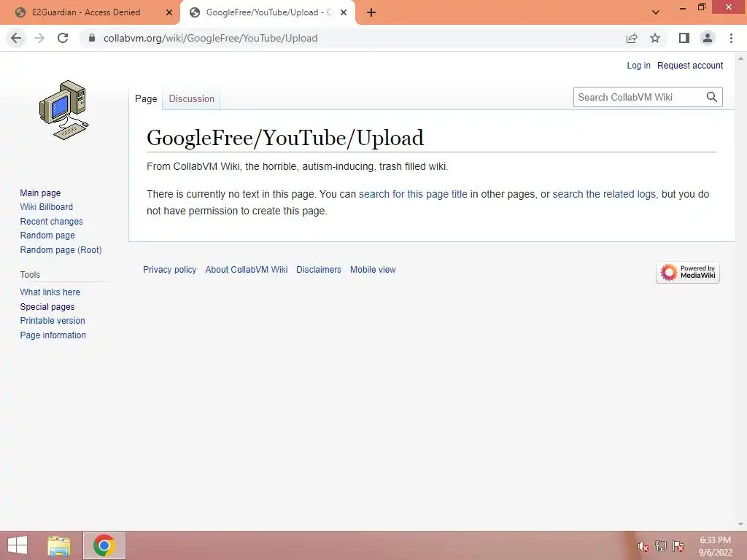Go back using the browser back arrow

pos(16,38)
